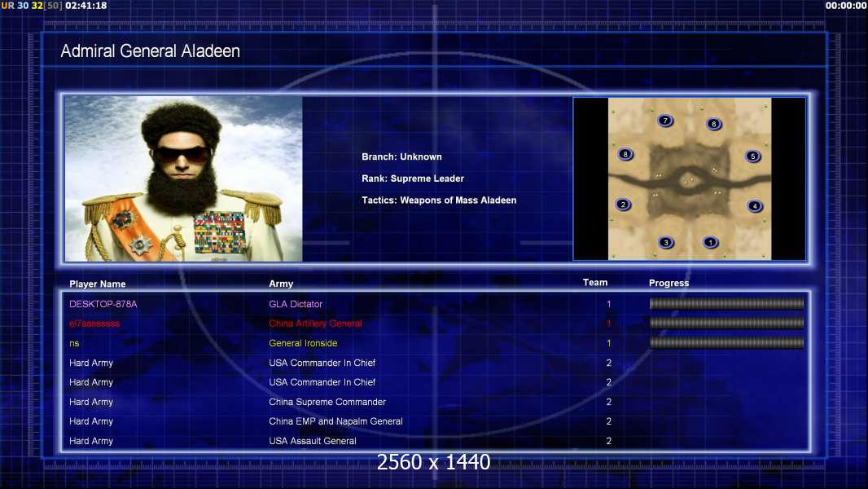Click the Branch: Unknown line
The image size is (868, 489).
(402, 156)
